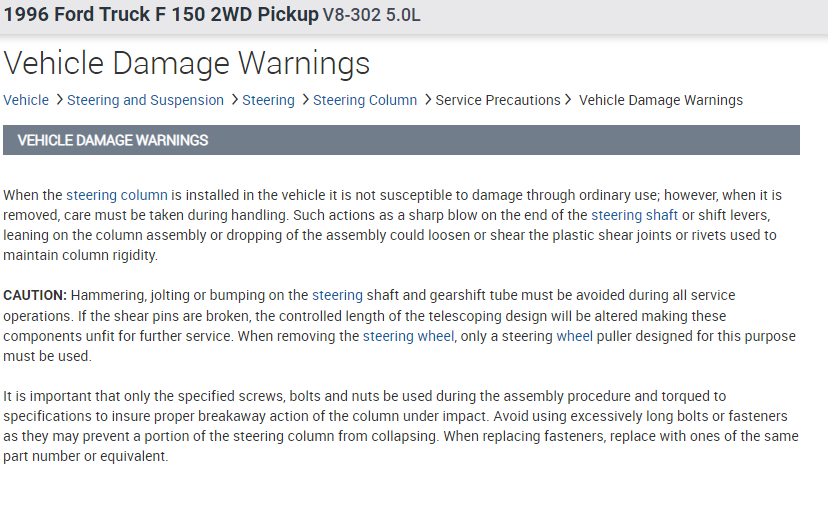828x524 pixels.
Task: Open the 'steering wheel' link after 'removing the'
Action: (x=408, y=336)
